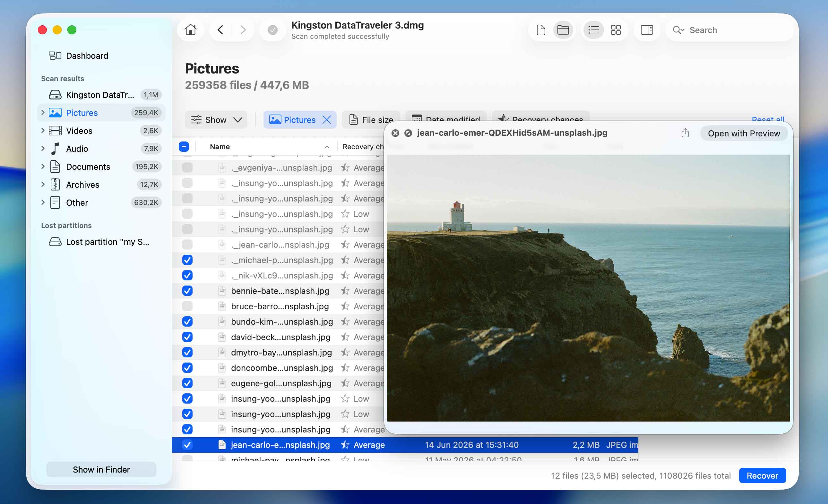Click Videos category icon in sidebar

[55, 130]
